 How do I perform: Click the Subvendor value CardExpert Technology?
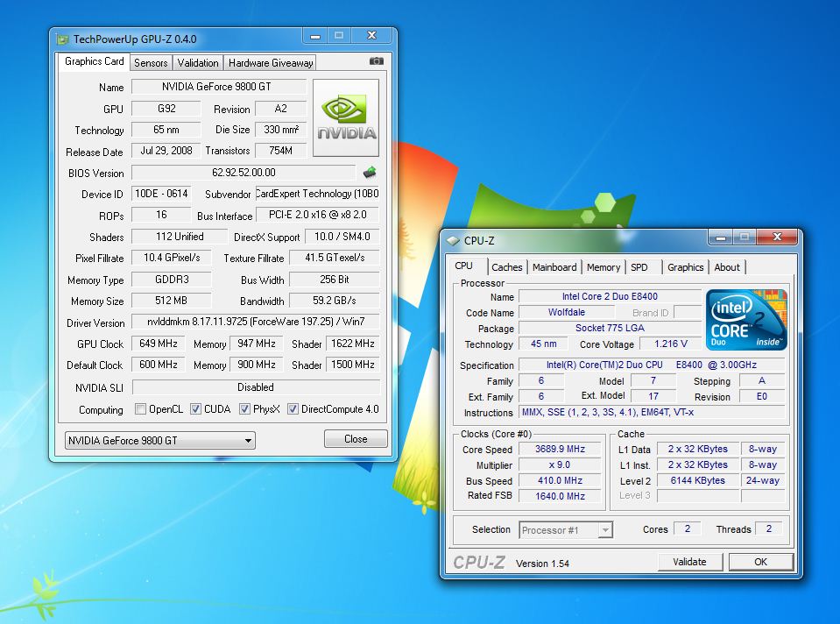tap(318, 194)
